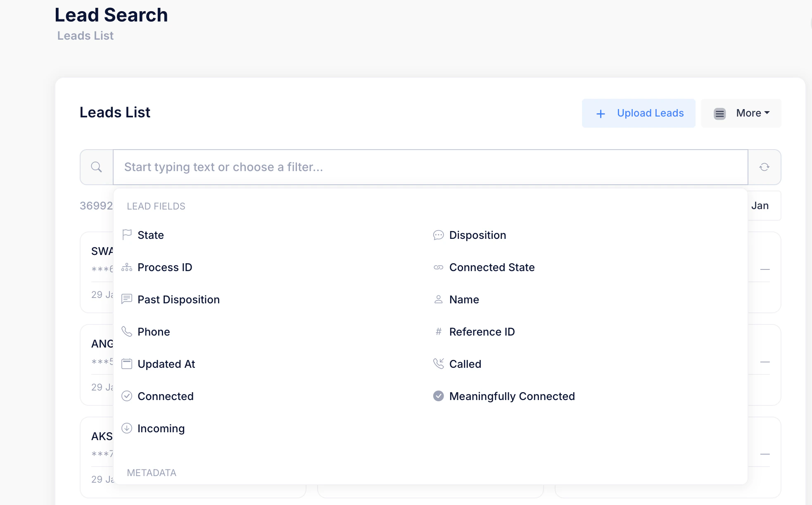The width and height of the screenshot is (812, 505).
Task: Choose the Past Disposition filter
Action: [x=178, y=300]
